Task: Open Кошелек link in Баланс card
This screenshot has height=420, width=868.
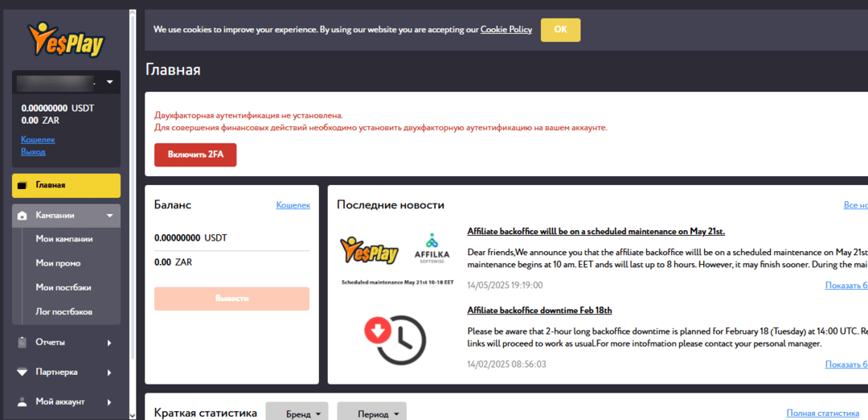Action: click(x=293, y=205)
